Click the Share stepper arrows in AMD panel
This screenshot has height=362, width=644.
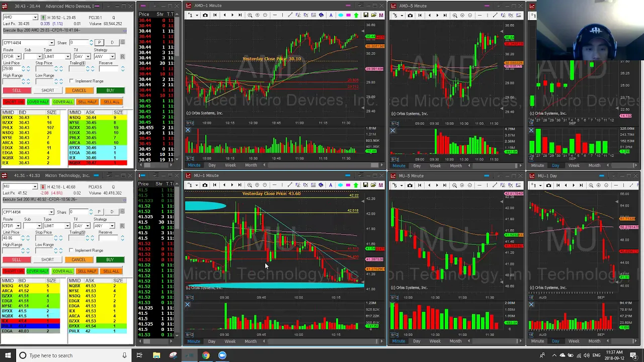[91, 42]
